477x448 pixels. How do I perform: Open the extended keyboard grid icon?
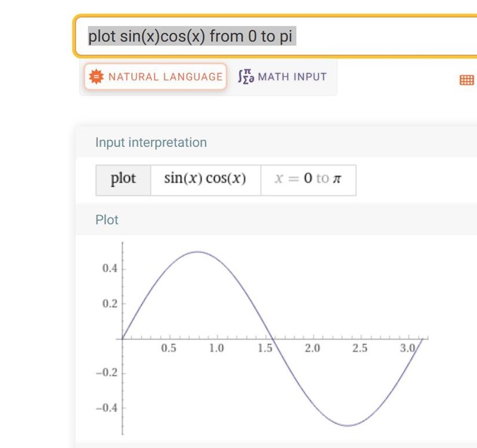467,80
